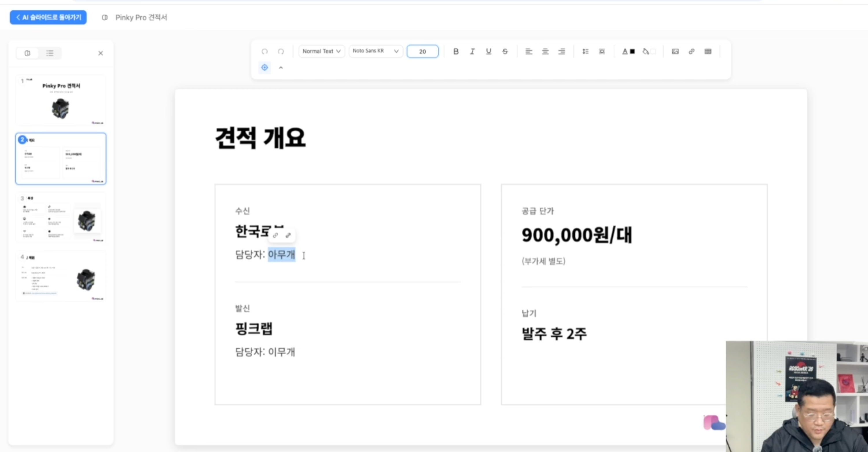868x452 pixels.
Task: Center align the selected text
Action: 545,51
